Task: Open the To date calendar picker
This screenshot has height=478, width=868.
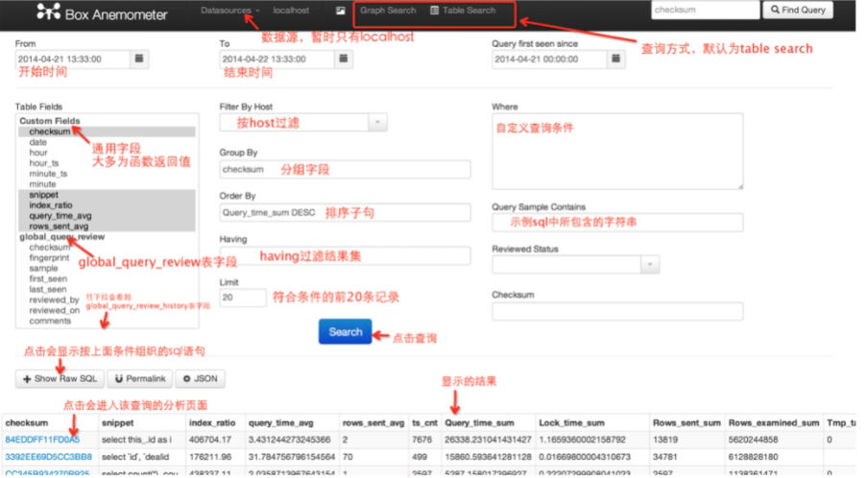Action: point(343,59)
